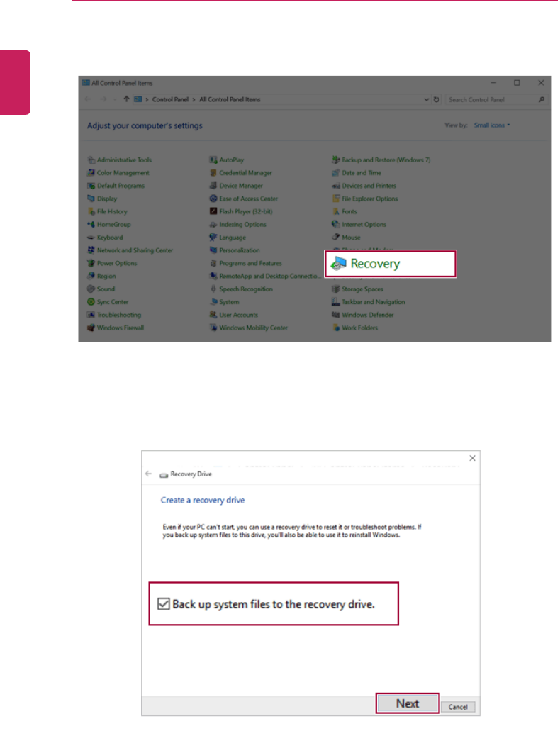
Task: Open the highlighted Recovery icon
Action: click(x=339, y=264)
